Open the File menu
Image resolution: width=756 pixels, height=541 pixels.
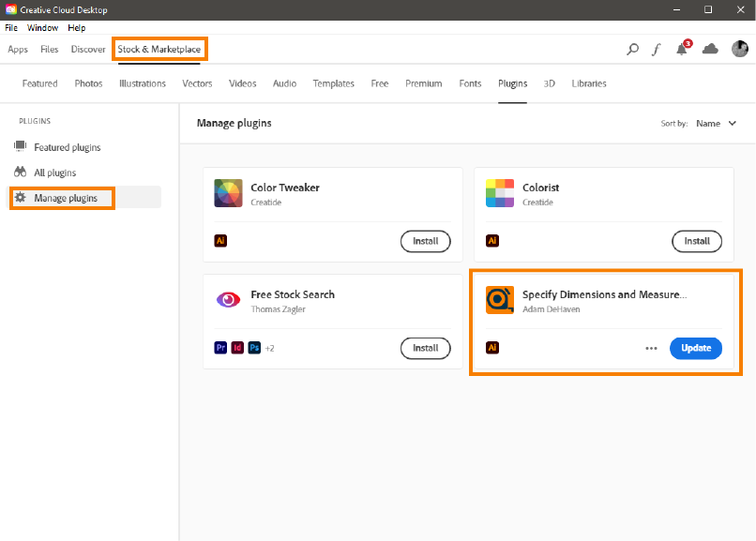(x=11, y=28)
